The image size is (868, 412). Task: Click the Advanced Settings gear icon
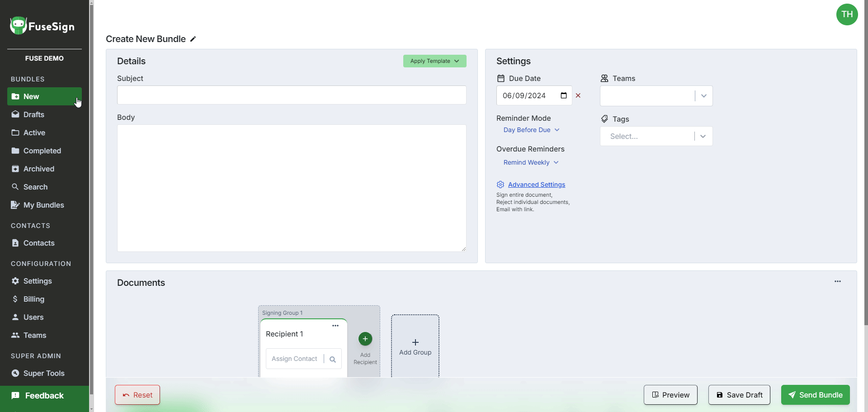point(500,185)
